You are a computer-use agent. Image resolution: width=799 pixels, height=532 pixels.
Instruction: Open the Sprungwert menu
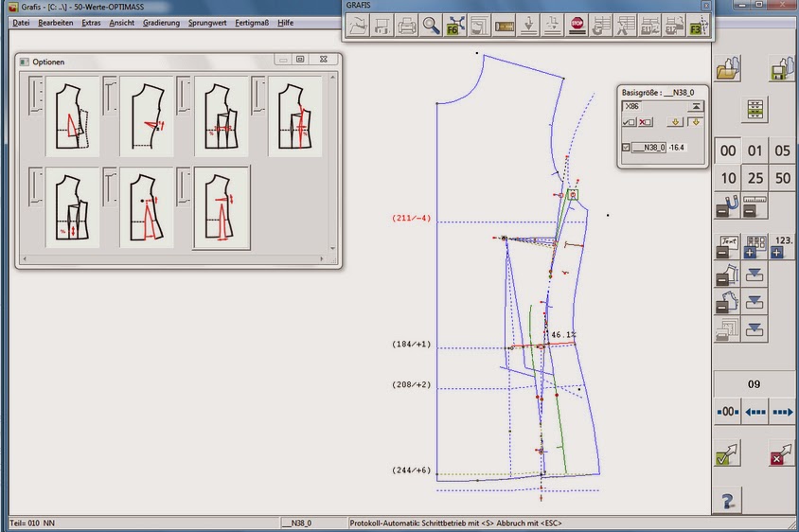(207, 23)
